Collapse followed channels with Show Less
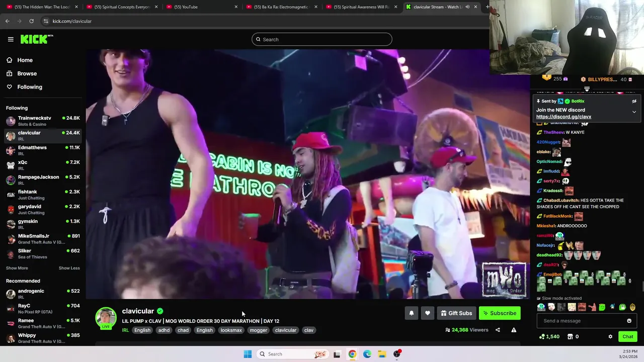Image resolution: width=644 pixels, height=362 pixels. pyautogui.click(x=69, y=268)
